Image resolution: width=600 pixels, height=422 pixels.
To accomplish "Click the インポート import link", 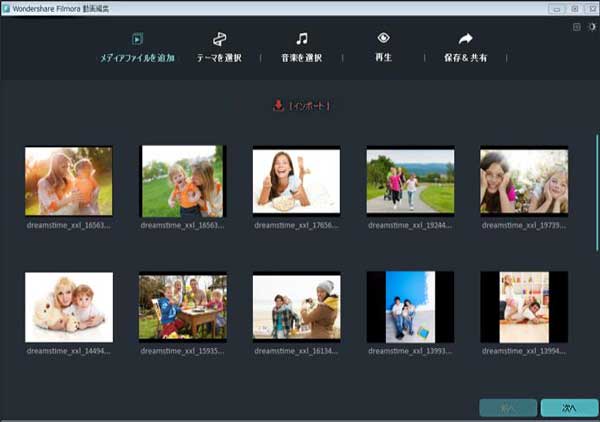I will tap(309, 106).
